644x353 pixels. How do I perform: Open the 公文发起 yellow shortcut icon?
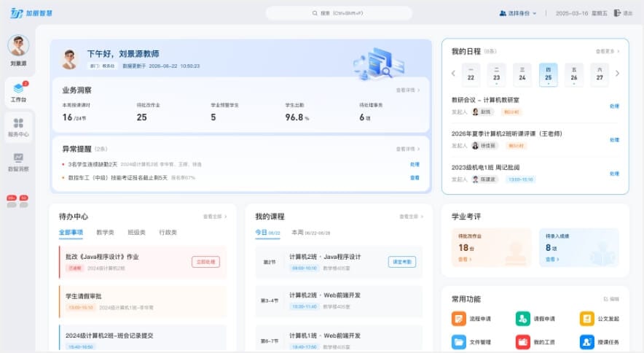586,319
